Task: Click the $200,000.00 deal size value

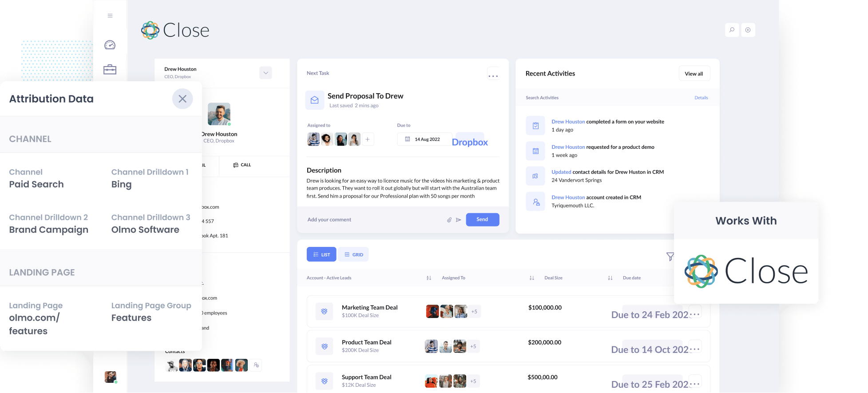Action: coord(544,342)
